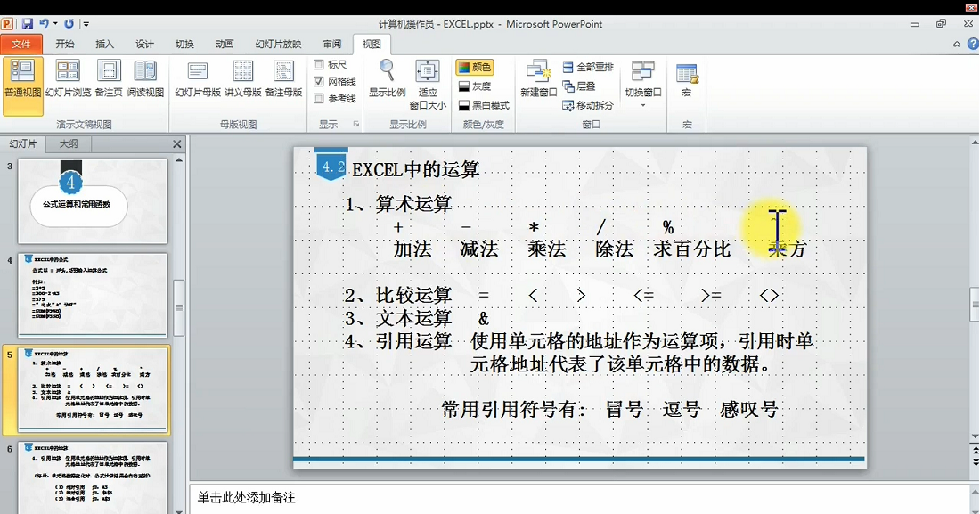Open the Show group dialog launcher
This screenshot has height=514, width=980.
tap(356, 125)
